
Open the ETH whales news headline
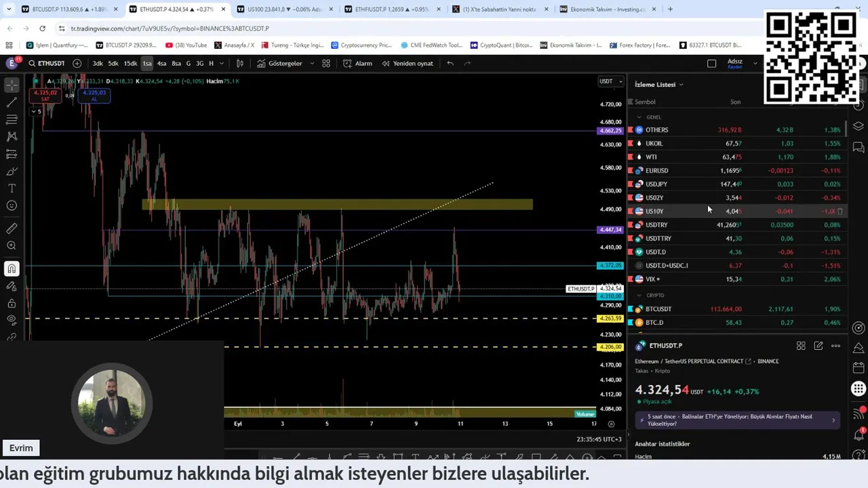pos(737,420)
